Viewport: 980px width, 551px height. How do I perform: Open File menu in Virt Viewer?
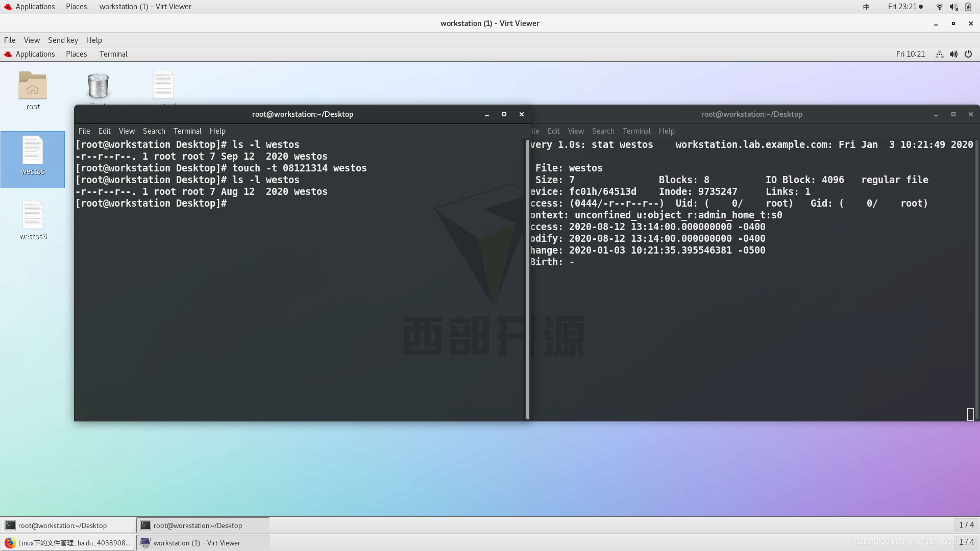coord(10,40)
